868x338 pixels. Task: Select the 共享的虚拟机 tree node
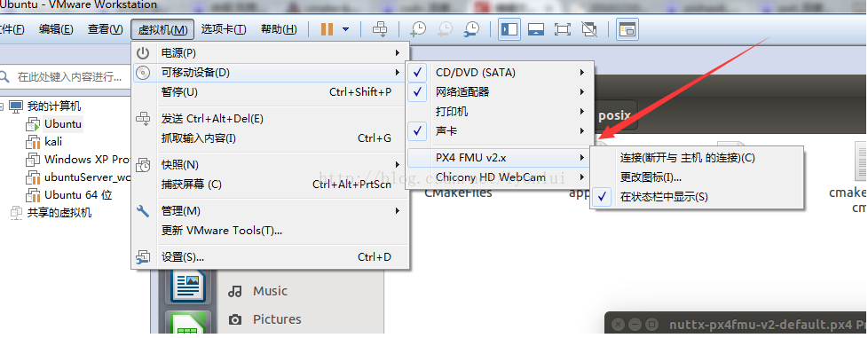point(59,212)
